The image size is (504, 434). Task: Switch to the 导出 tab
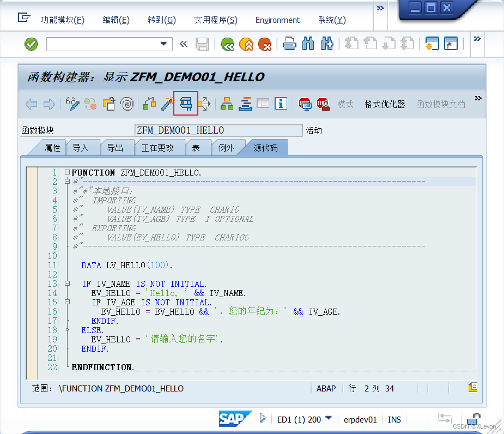coord(115,148)
